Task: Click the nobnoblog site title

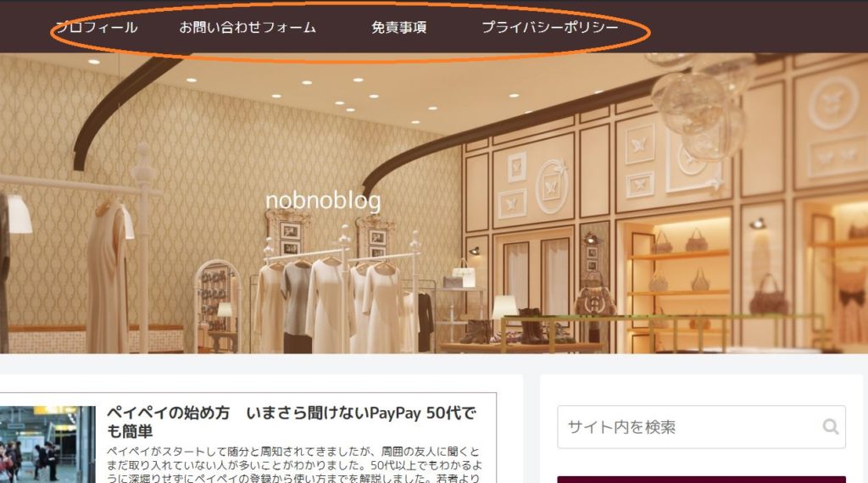Action: coord(323,200)
